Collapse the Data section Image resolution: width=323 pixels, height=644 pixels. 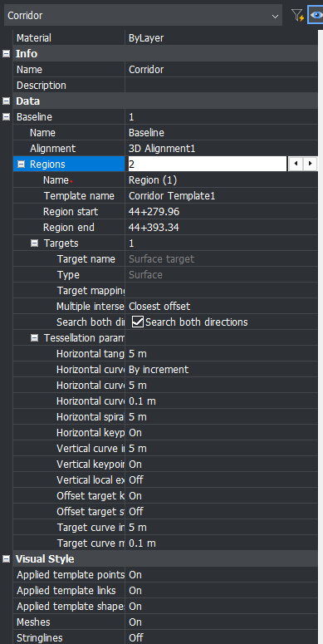pyautogui.click(x=6, y=101)
